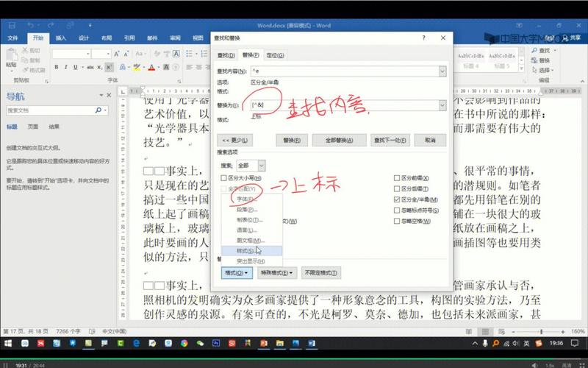The height and width of the screenshot is (368, 588).
Task: Click the help question mark in the dialog
Action: (424, 38)
